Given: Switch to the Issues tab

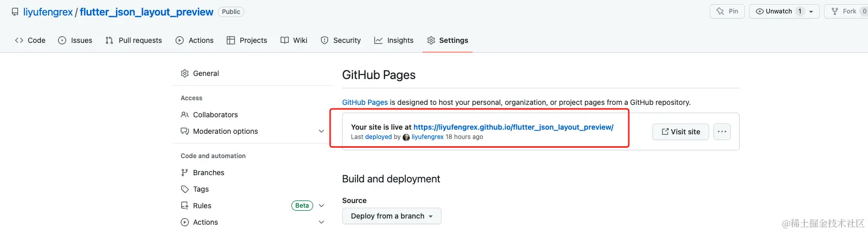Looking at the screenshot, I should click(76, 40).
